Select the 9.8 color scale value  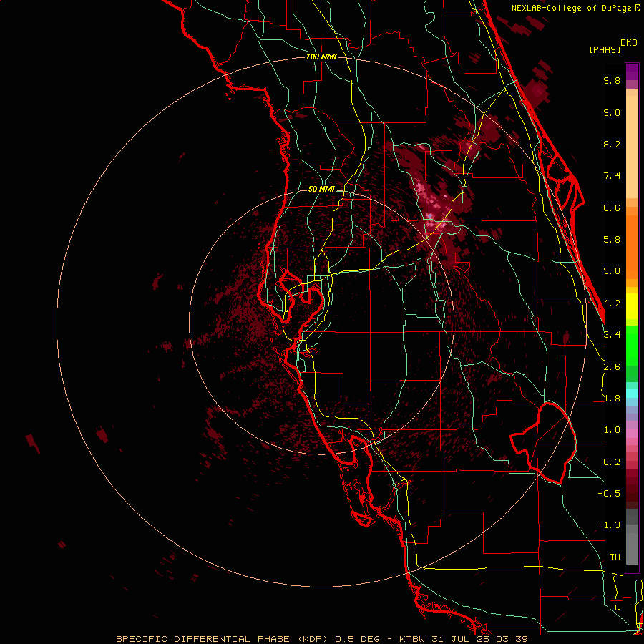[x=612, y=80]
